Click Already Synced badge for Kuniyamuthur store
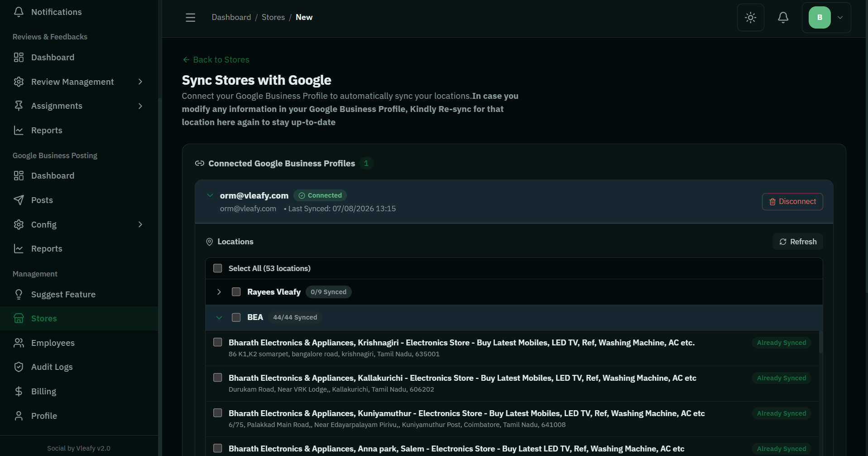 coord(782,413)
